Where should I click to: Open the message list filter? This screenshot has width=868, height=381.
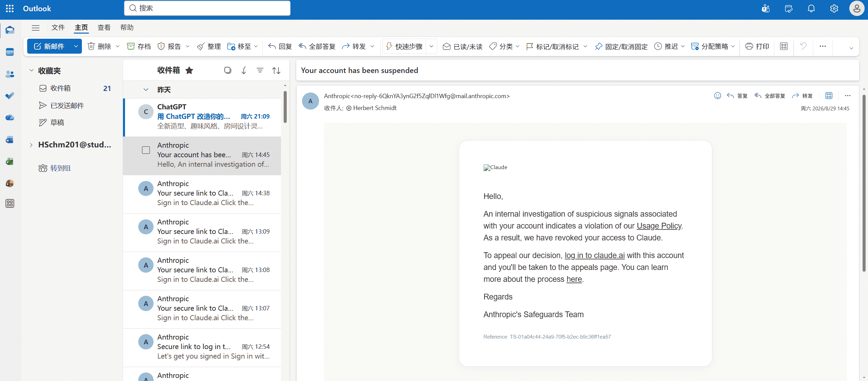260,70
